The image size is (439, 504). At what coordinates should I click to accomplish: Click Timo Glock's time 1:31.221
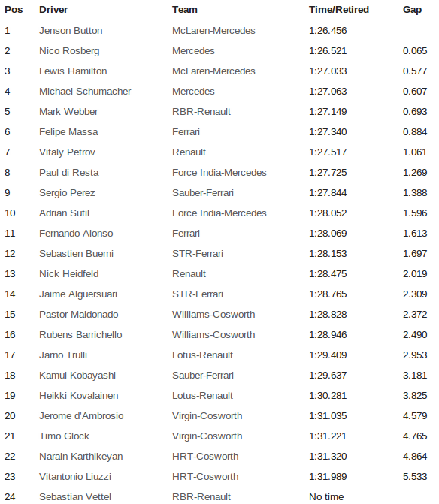(328, 436)
